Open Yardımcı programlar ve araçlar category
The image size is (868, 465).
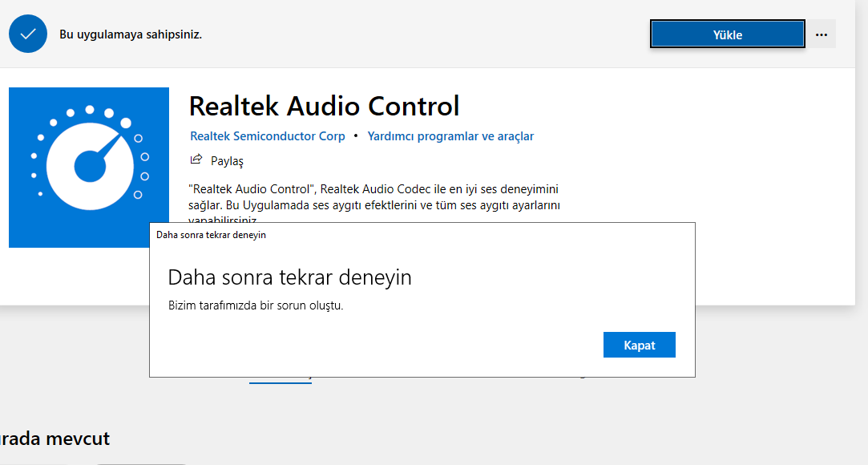click(x=450, y=136)
